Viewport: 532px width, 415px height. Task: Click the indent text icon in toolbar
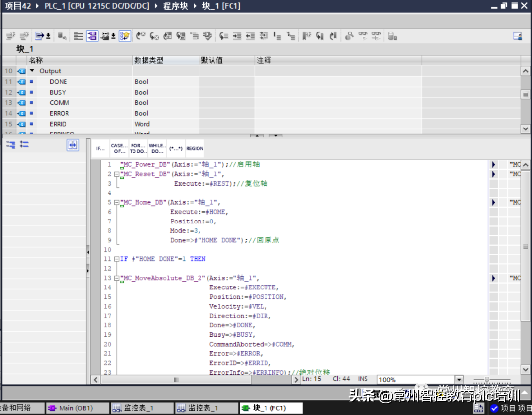click(237, 36)
